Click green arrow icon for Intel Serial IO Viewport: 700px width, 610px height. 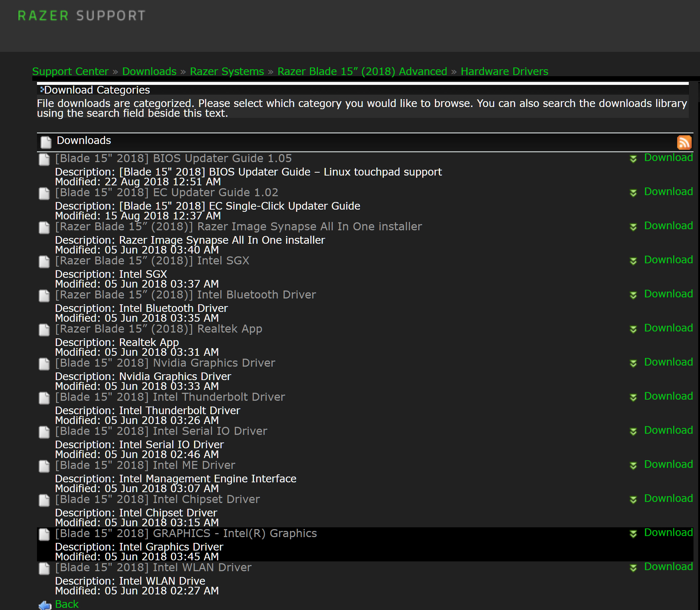click(633, 432)
